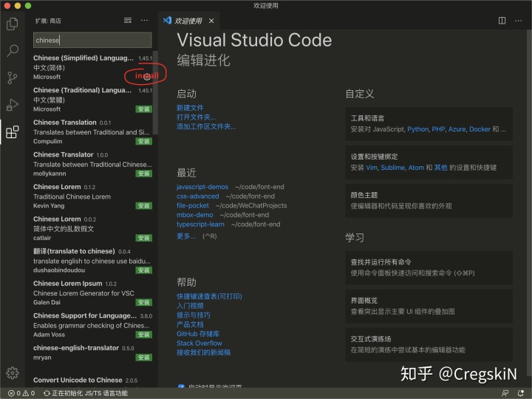This screenshot has width=532, height=399.
Task: Open the 颜色主题 card
Action: pyautogui.click(x=429, y=200)
